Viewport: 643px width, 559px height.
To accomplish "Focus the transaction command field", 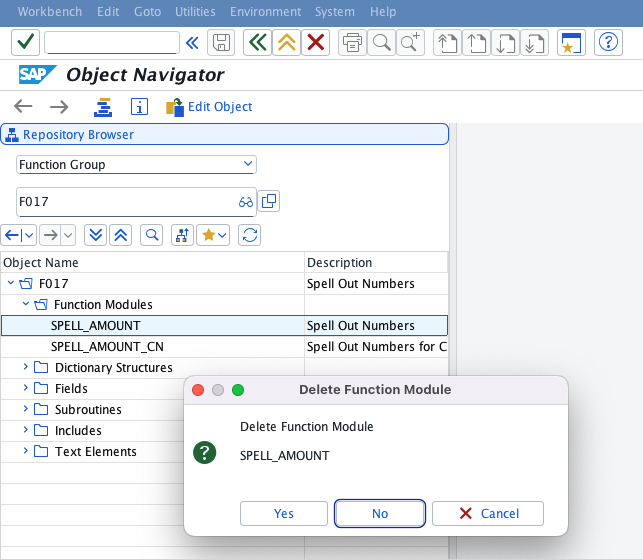I will (x=112, y=42).
